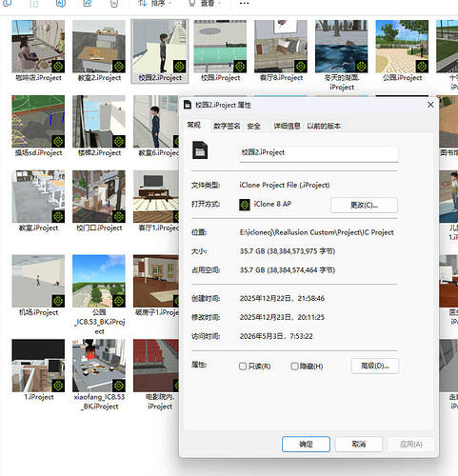Viewport: 458px width, 476px height.
Task: Click the access time 2026年5月3日, 7:53:22
Action: tap(276, 336)
